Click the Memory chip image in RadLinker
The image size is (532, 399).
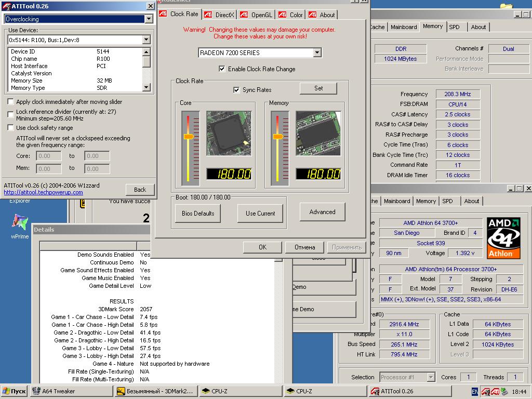[x=318, y=134]
